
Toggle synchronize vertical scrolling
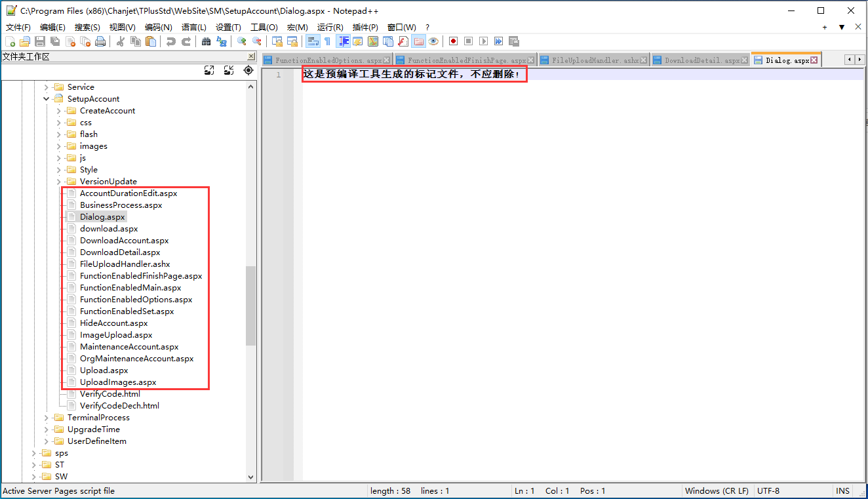pyautogui.click(x=277, y=41)
